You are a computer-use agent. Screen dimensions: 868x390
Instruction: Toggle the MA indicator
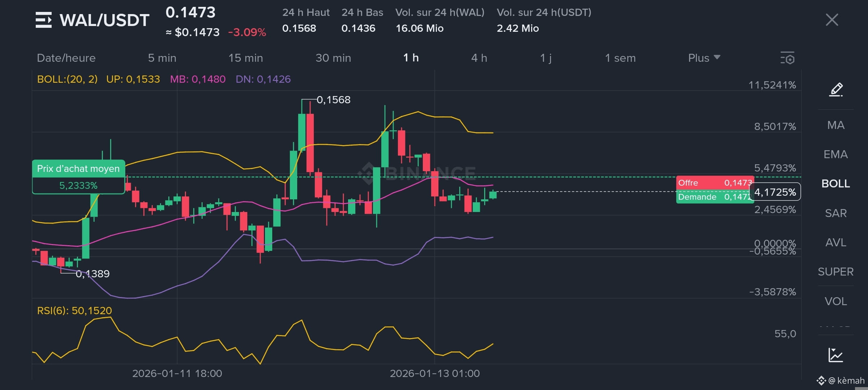point(836,125)
